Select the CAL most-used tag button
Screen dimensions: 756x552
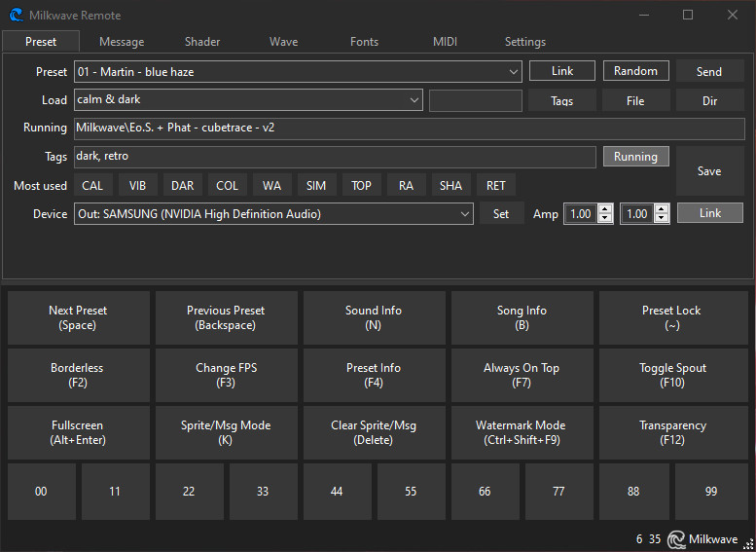[x=92, y=186]
